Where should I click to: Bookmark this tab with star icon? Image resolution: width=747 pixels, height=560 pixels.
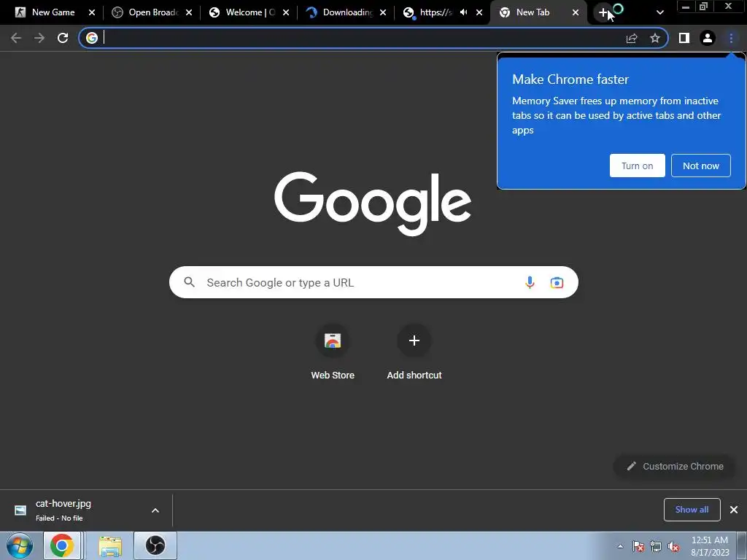pos(655,38)
